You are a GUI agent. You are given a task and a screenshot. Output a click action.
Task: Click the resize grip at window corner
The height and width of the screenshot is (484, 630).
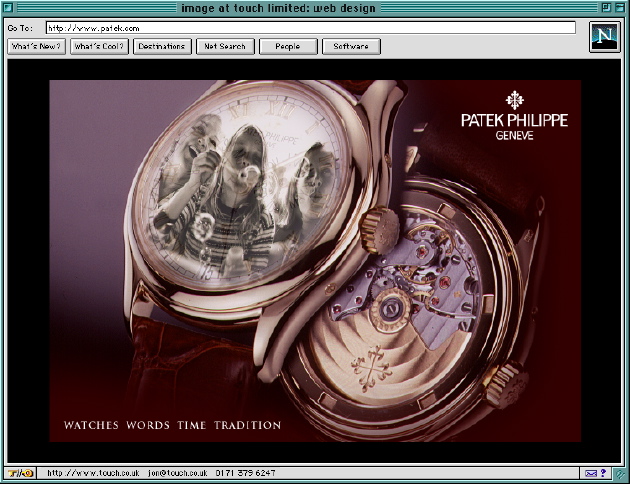point(621,474)
